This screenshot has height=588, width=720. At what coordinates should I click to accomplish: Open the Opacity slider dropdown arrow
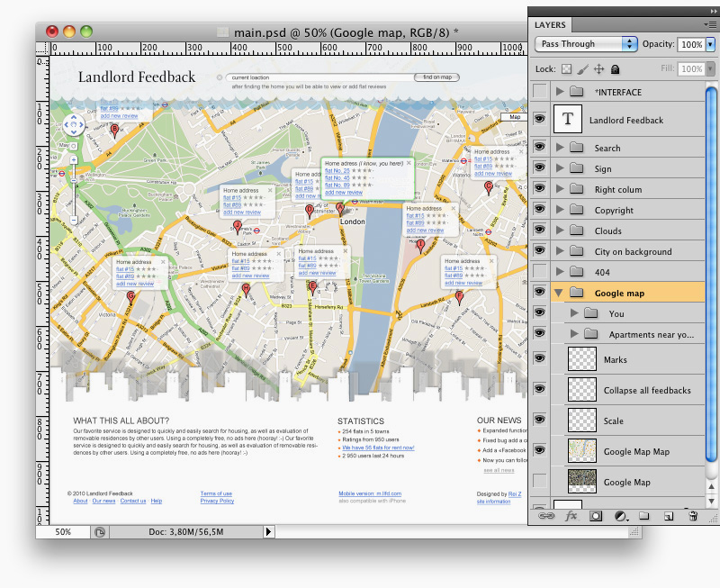[710, 44]
